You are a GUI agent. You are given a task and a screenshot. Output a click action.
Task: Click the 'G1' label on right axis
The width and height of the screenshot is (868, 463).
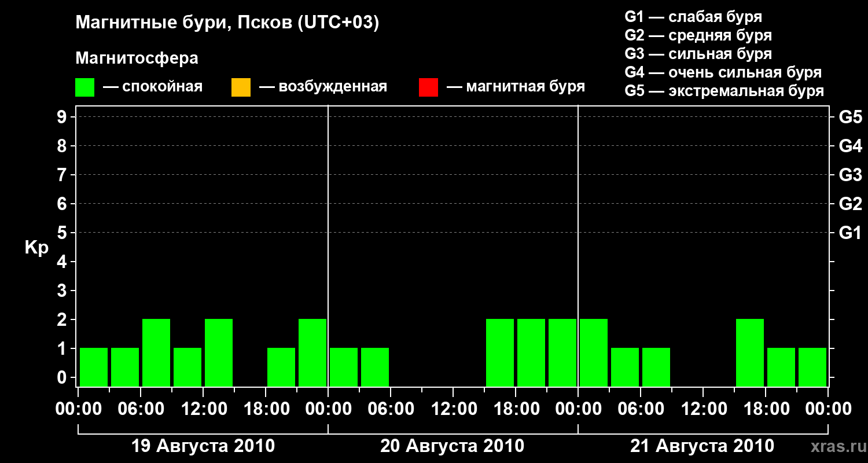pos(851,233)
